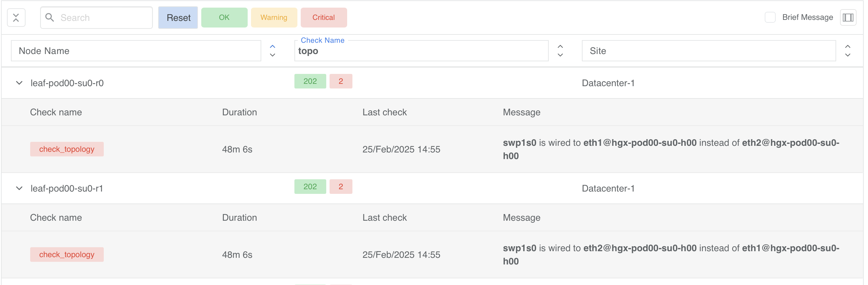The image size is (868, 285).
Task: Focus the Node Name filter field
Action: click(x=136, y=51)
